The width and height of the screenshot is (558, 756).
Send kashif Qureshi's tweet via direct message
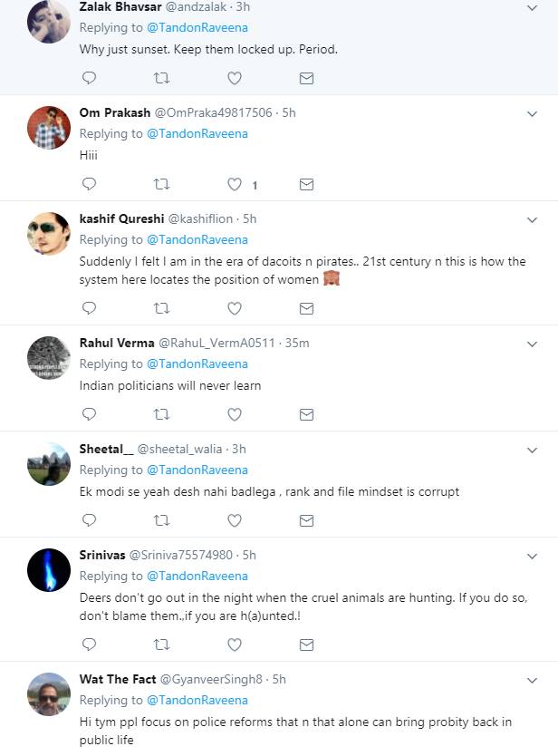(307, 308)
